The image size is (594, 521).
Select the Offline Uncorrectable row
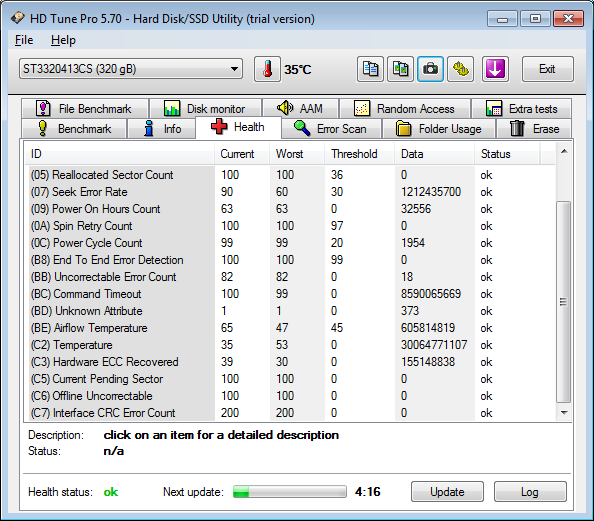coord(290,396)
